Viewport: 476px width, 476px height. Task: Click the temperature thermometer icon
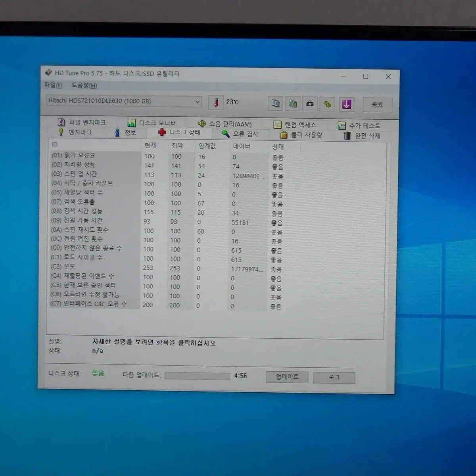point(216,102)
